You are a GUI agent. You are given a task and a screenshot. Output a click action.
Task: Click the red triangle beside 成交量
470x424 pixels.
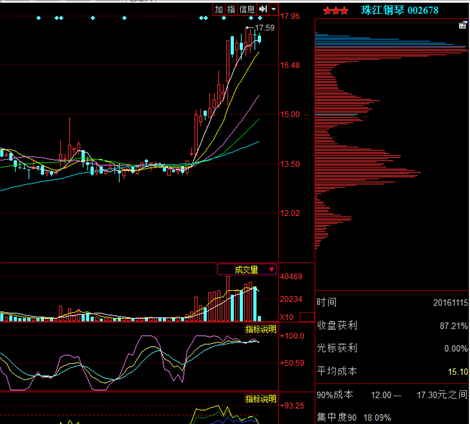[x=272, y=269]
